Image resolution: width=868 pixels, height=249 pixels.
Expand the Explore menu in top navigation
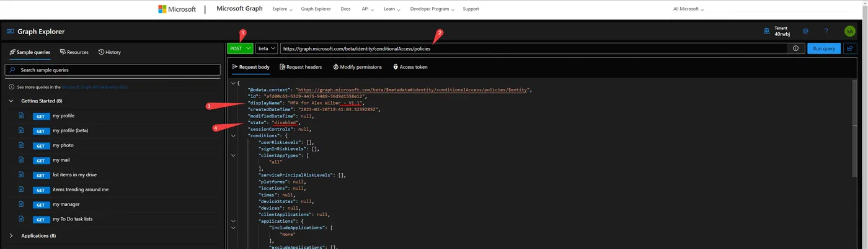click(282, 9)
